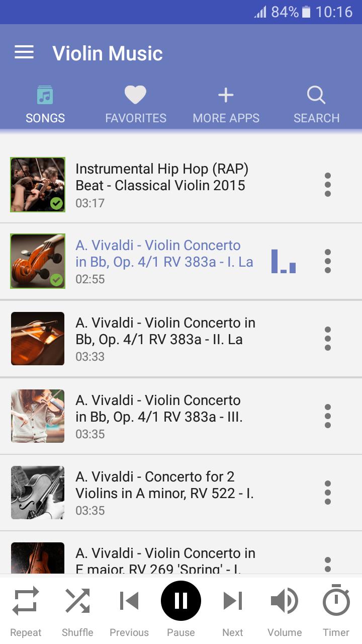362x644 pixels.
Task: Tap the girl violinist thumbnail for RV 383a - III
Action: 38,416
